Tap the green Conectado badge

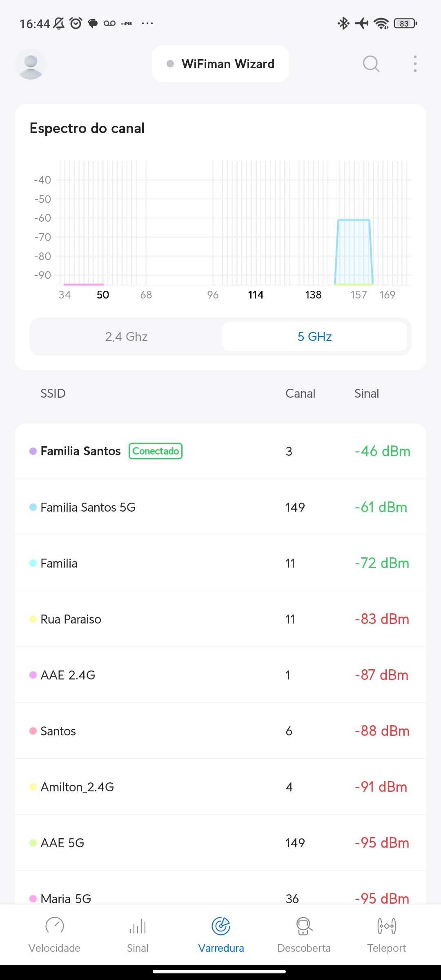point(156,451)
